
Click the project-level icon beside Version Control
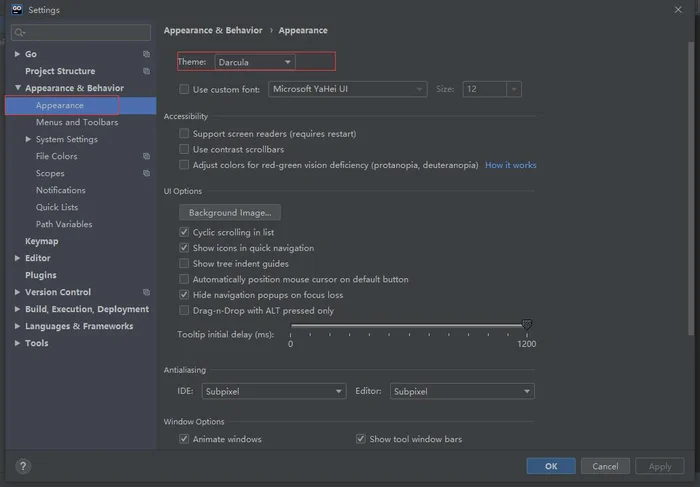click(x=146, y=292)
